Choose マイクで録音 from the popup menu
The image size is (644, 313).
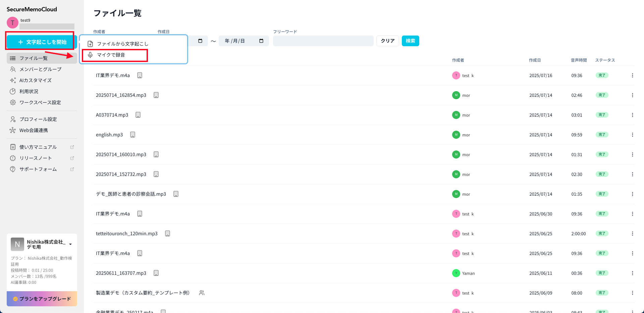point(111,55)
